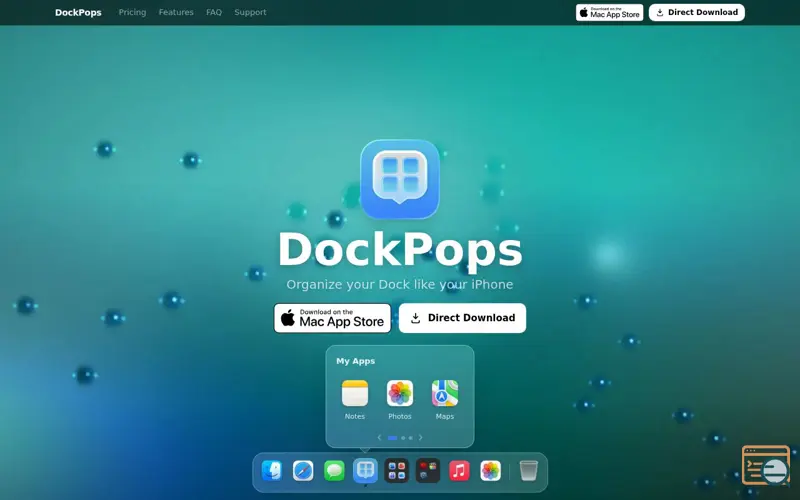Go to previous page in My Apps popup
The height and width of the screenshot is (500, 800).
point(379,437)
